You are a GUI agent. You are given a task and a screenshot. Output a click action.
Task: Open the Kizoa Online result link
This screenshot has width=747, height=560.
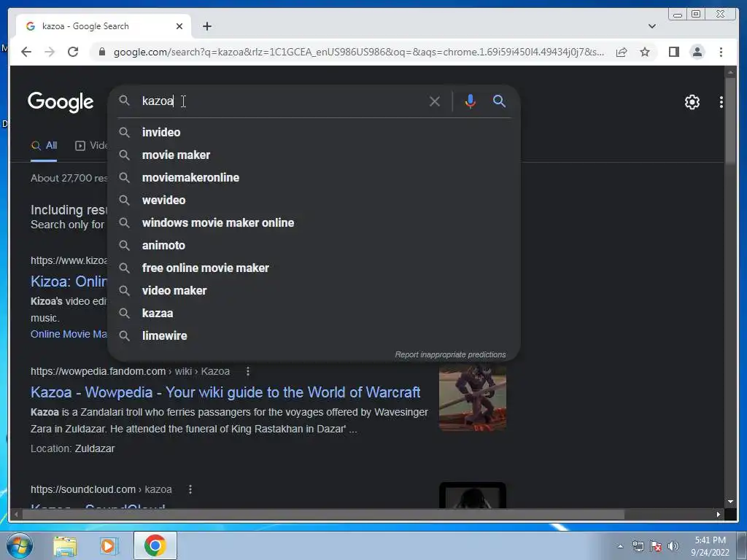click(69, 281)
